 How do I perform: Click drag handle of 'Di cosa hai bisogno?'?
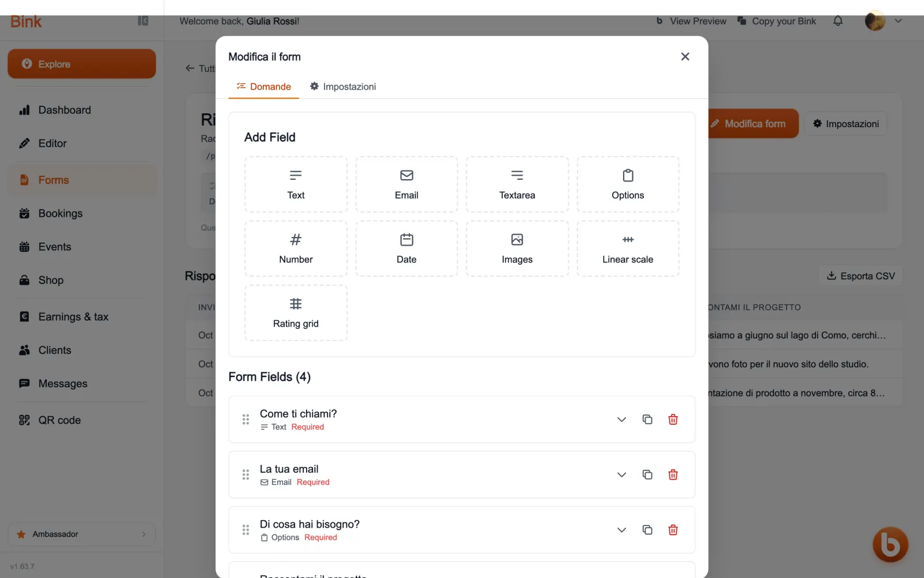[x=245, y=530]
